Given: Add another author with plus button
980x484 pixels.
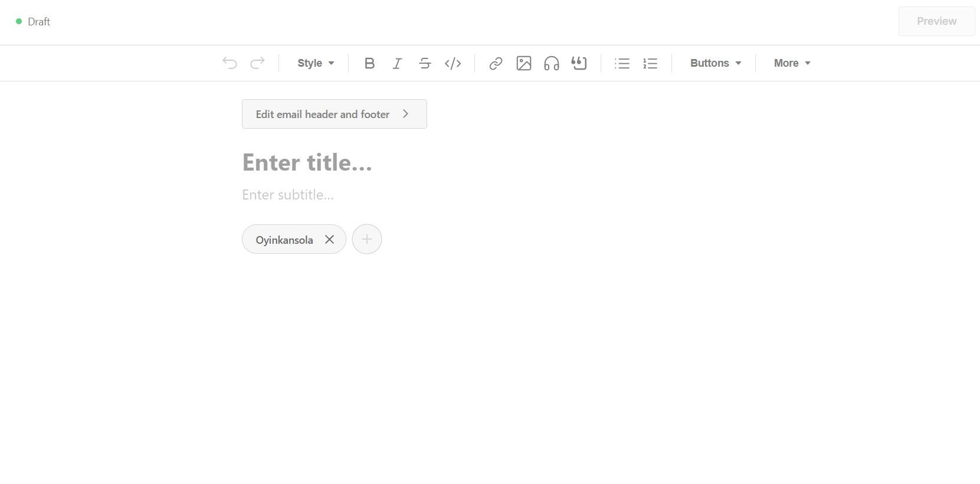Looking at the screenshot, I should point(367,239).
